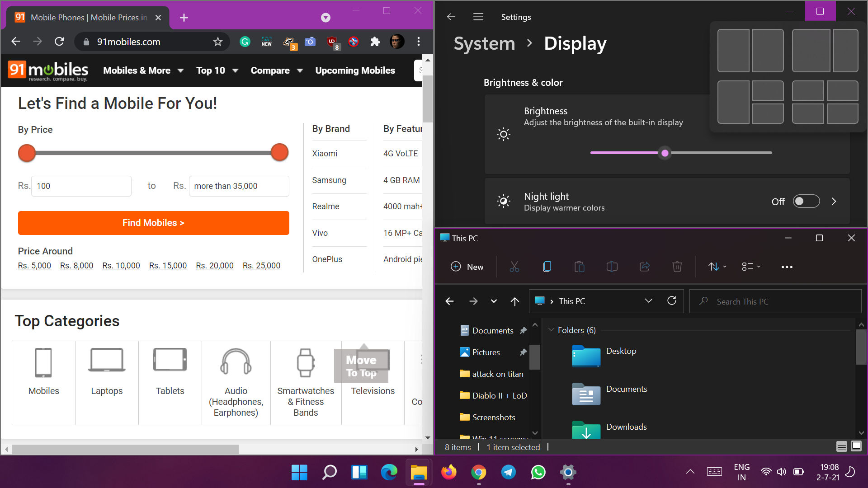This screenshot has width=868, height=488.
Task: Open the uBlock Origin extension icon
Action: coord(332,42)
